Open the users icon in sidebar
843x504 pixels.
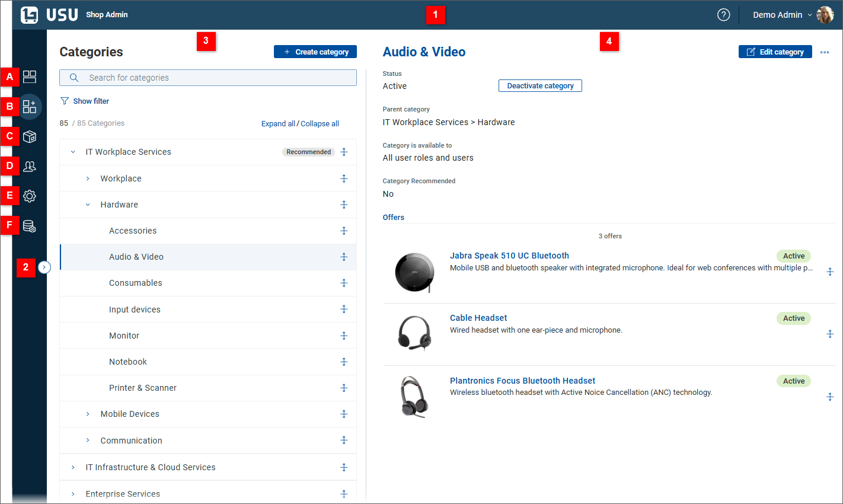pyautogui.click(x=29, y=167)
